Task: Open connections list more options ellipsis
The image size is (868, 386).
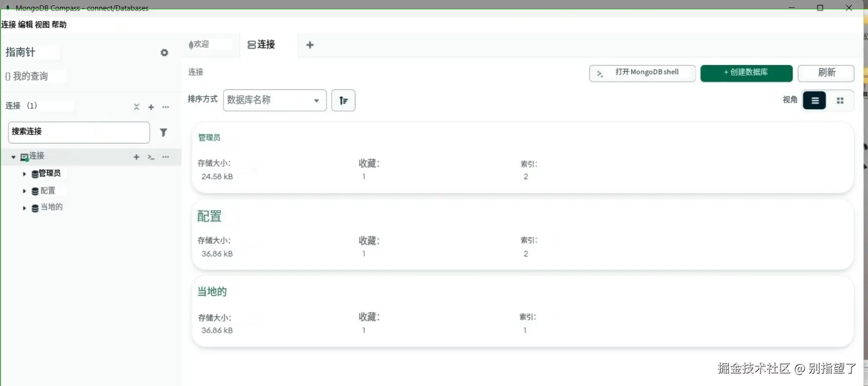Action: point(166,107)
